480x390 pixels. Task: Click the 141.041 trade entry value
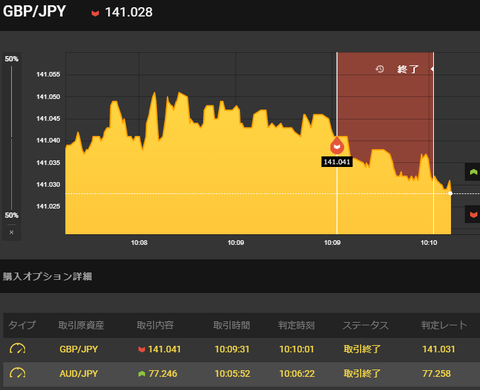[164, 349]
